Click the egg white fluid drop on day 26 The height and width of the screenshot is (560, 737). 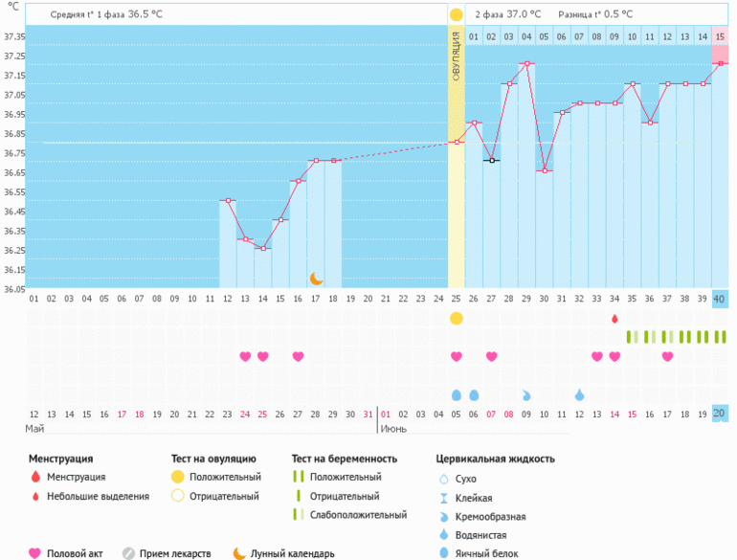click(x=474, y=394)
